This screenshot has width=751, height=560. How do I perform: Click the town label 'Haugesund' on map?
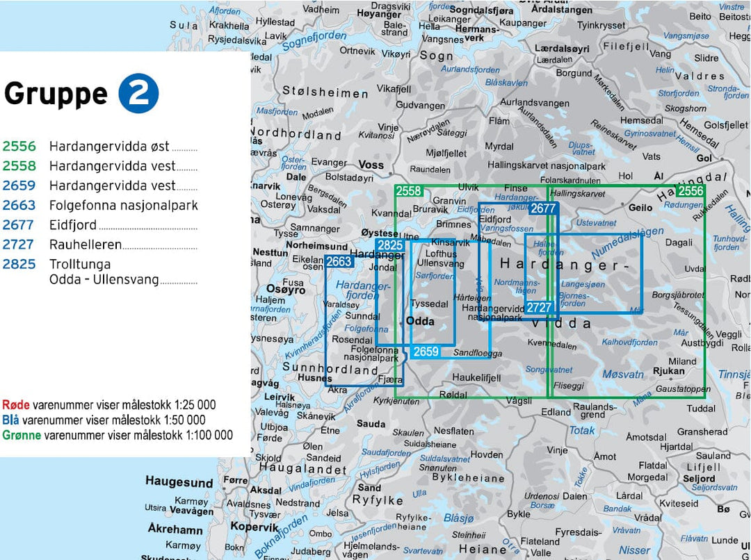pyautogui.click(x=179, y=482)
